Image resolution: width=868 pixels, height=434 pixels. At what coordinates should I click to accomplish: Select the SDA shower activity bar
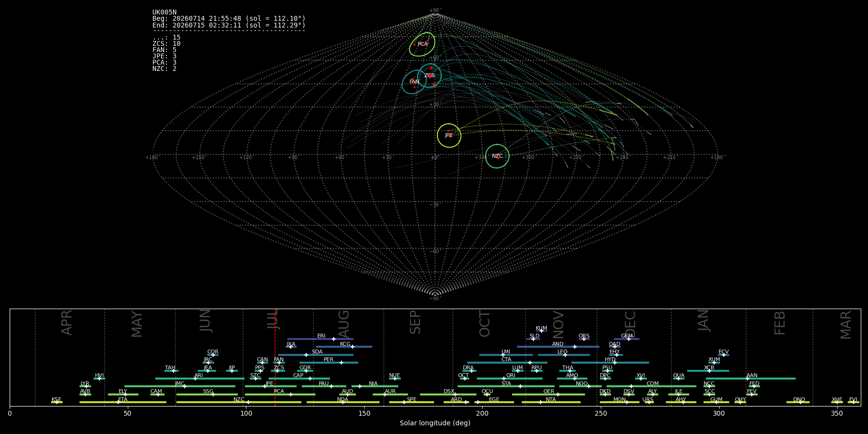tap(316, 355)
